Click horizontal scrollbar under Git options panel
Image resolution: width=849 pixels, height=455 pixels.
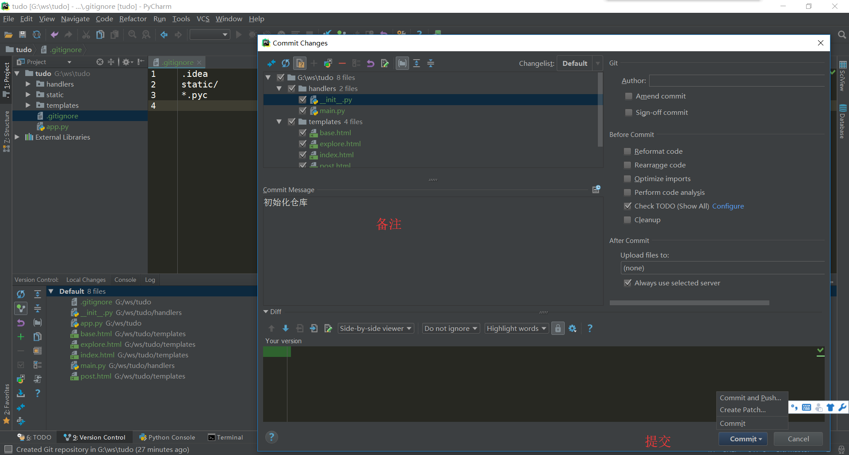(689, 303)
